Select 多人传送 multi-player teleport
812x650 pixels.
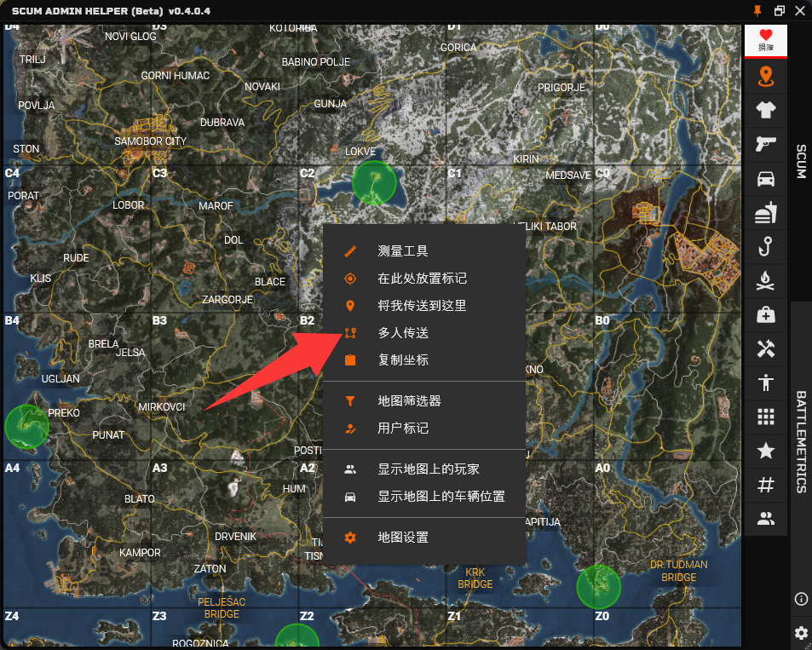[x=424, y=333]
